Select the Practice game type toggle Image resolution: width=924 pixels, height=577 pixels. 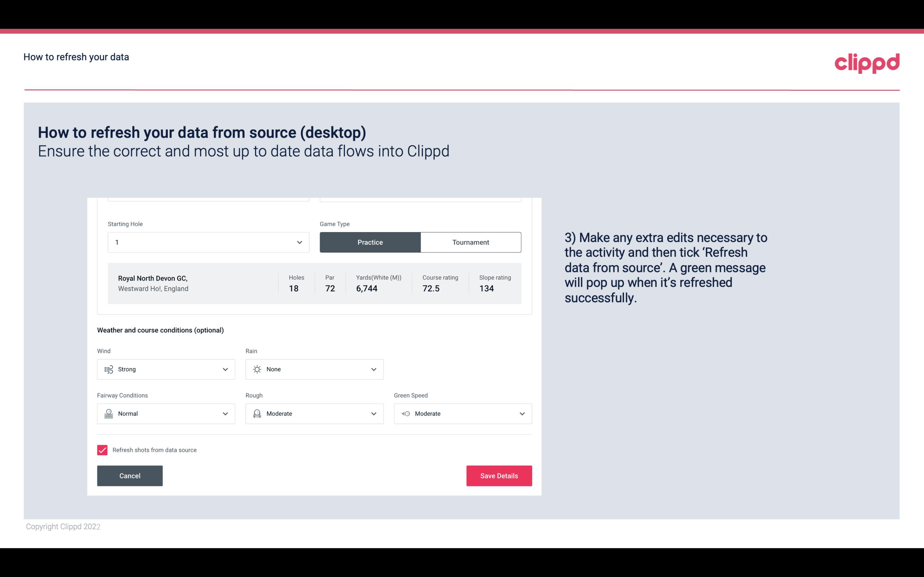click(x=370, y=242)
